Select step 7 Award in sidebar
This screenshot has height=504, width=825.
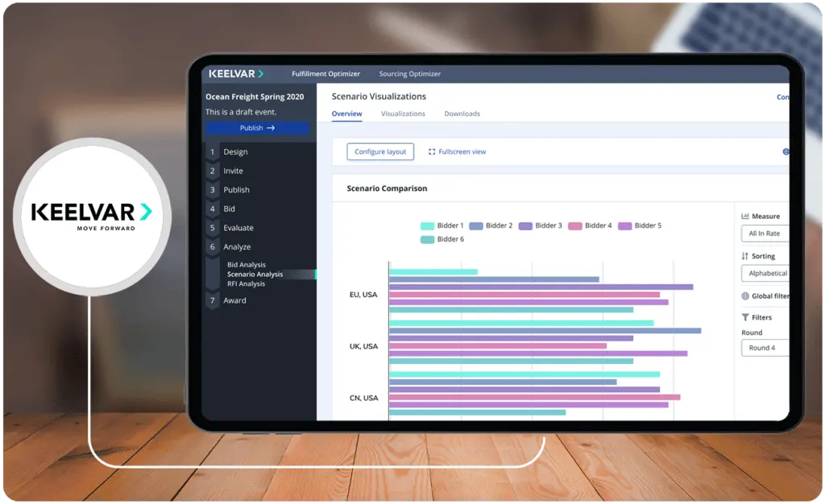[234, 300]
